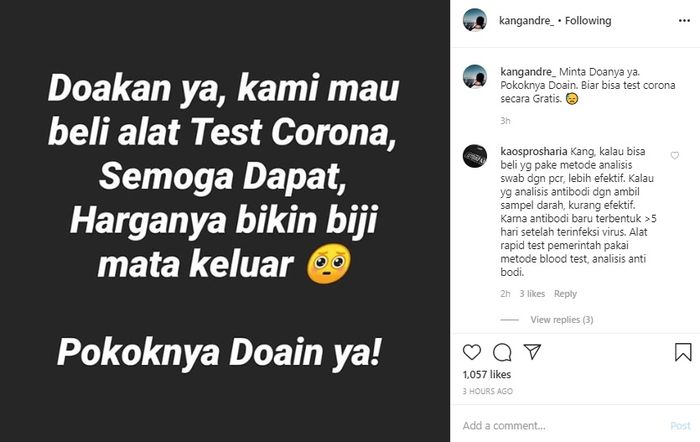Open kangandre_ avatar in post header
The width and height of the screenshot is (700, 442).
475,20
